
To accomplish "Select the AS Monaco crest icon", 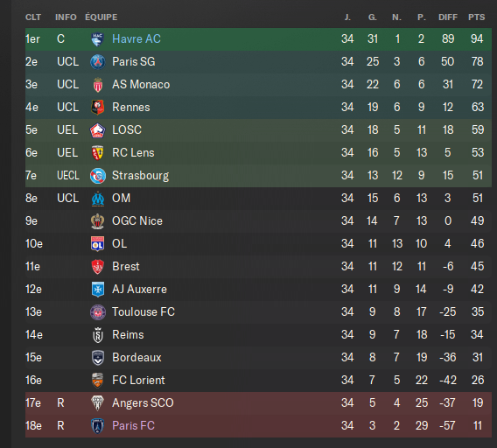I will [98, 85].
